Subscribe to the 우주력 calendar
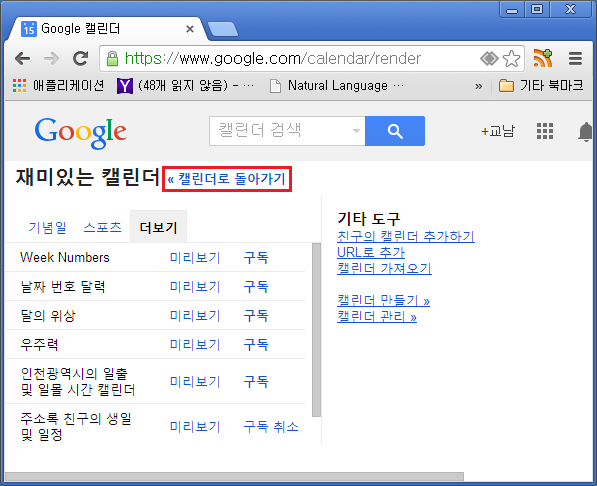Screen dimensions: 597x486 click(256, 345)
